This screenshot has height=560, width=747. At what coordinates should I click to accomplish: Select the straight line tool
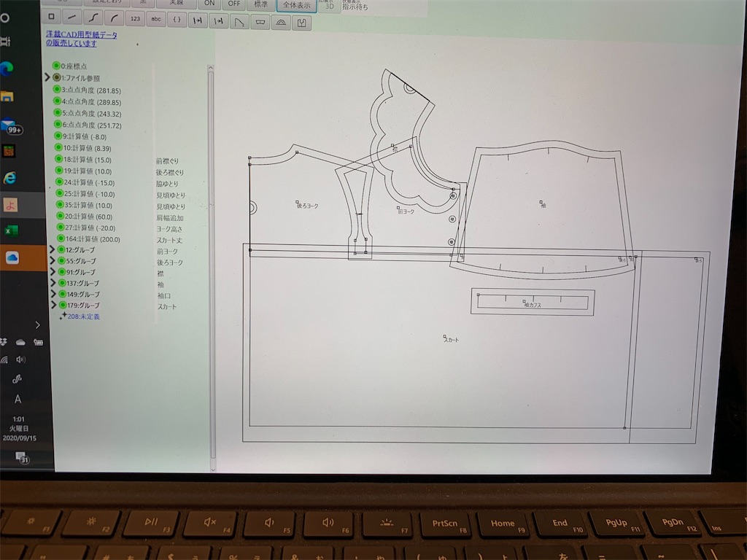pyautogui.click(x=72, y=17)
